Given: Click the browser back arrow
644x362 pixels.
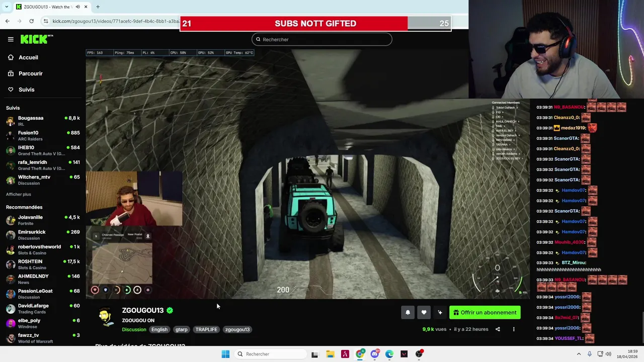Looking at the screenshot, I should point(7,21).
